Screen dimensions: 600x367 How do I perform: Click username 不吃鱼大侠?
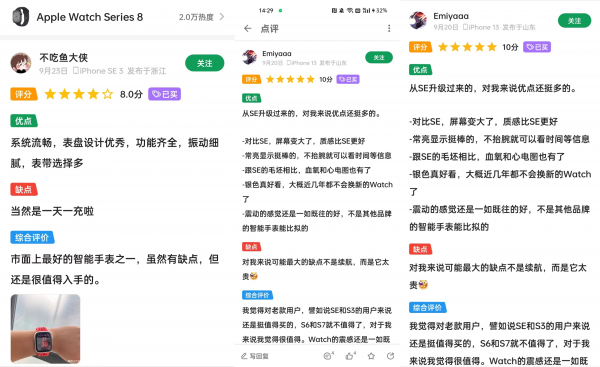point(64,58)
